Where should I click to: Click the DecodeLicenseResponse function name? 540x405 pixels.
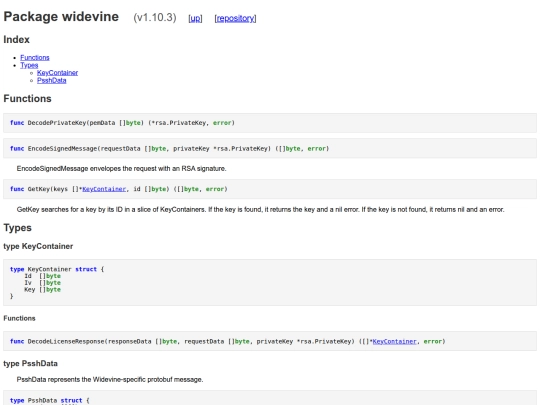tap(66, 341)
